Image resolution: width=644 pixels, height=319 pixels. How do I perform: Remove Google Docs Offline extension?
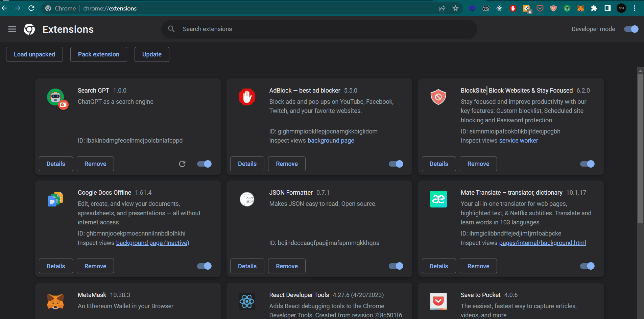[x=95, y=266]
